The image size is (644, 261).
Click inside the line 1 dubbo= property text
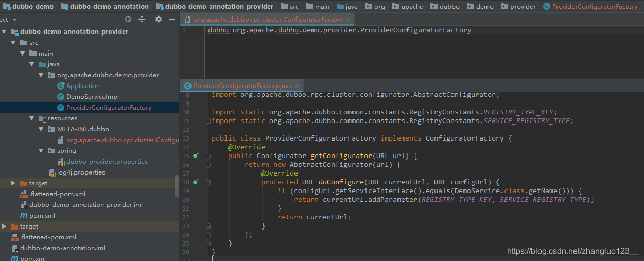click(340, 30)
